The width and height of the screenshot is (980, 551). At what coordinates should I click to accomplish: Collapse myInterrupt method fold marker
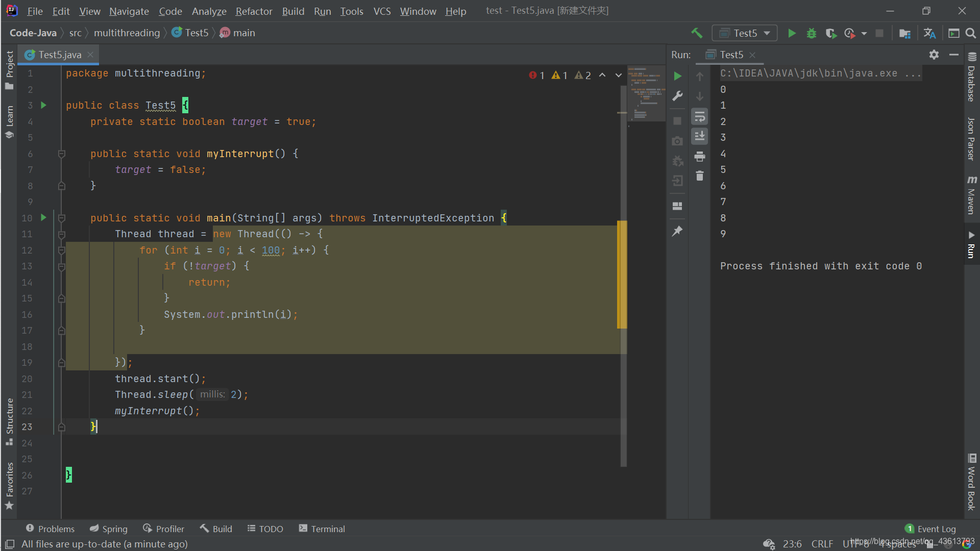[62, 154]
